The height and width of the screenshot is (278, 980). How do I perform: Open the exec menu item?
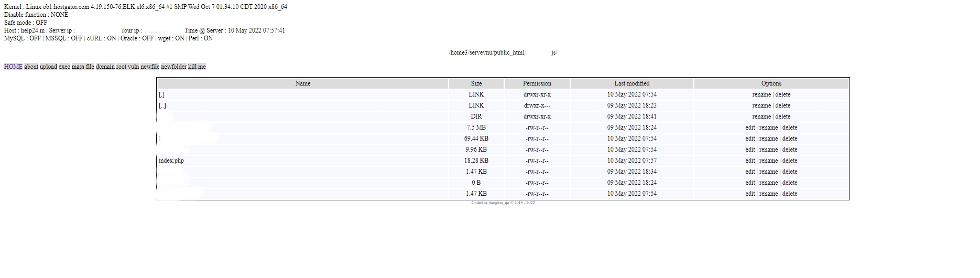[64, 67]
